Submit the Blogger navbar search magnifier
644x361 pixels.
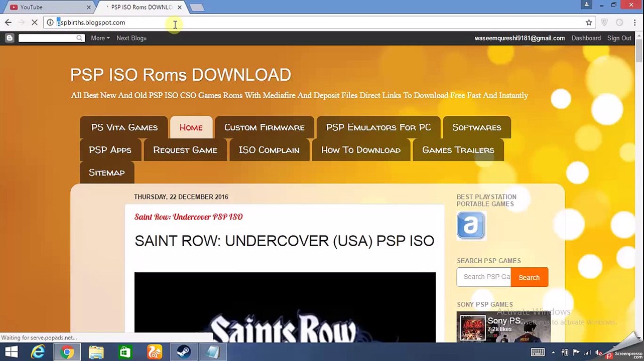click(79, 38)
